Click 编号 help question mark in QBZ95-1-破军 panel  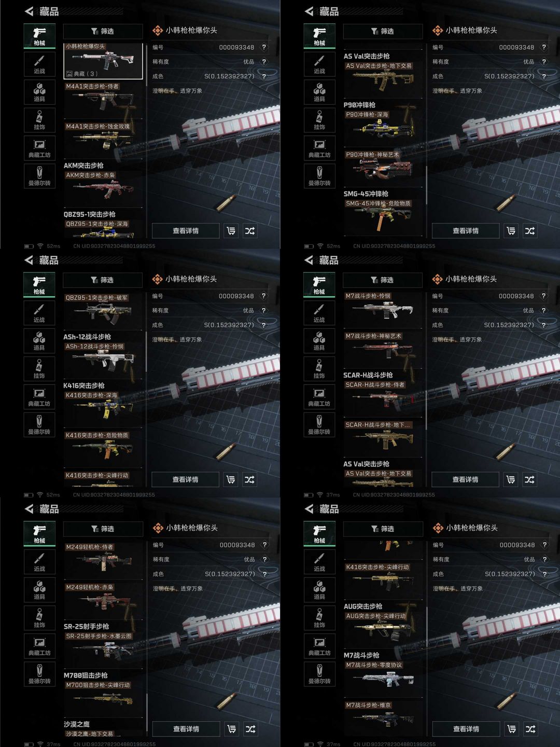click(263, 296)
